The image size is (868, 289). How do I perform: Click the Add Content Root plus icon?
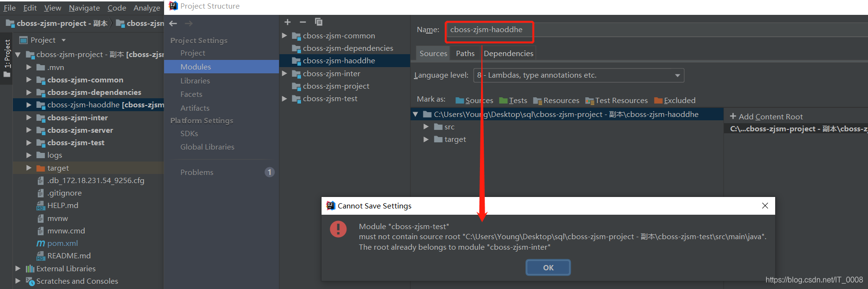(733, 116)
